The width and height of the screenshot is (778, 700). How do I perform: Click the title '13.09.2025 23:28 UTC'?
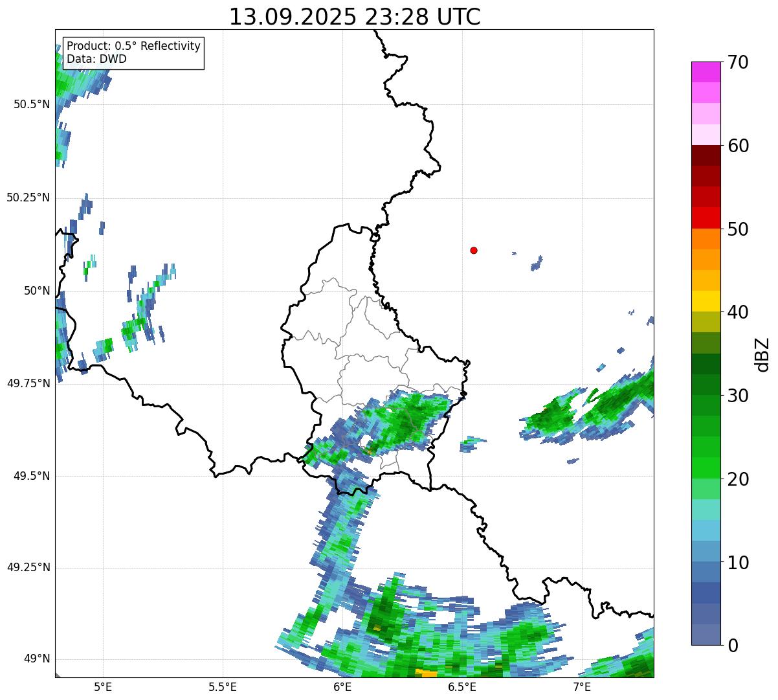tap(355, 17)
